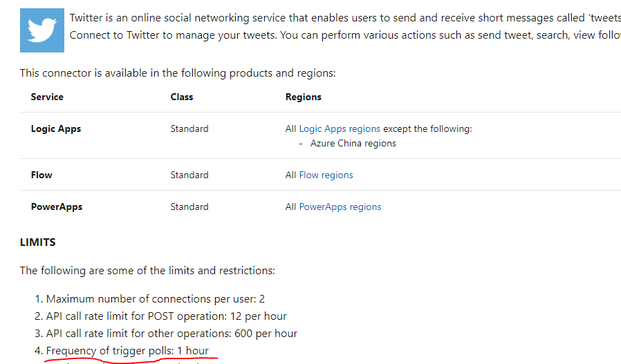
Task: Click the Regions column header
Action: click(304, 97)
